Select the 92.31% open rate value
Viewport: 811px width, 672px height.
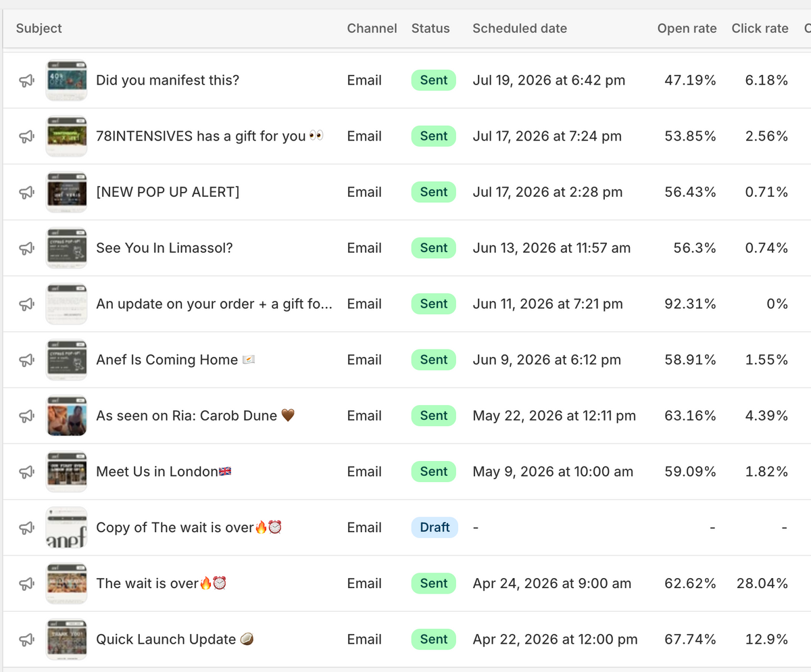[690, 304]
